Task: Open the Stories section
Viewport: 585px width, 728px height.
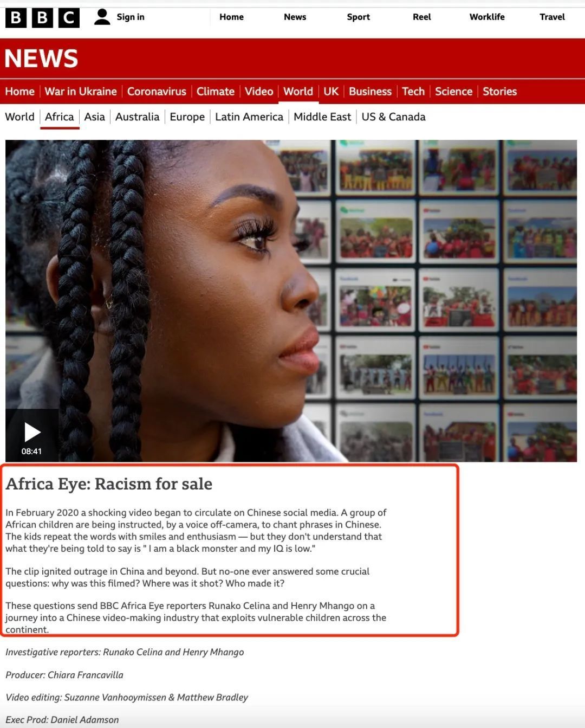Action: (x=499, y=91)
